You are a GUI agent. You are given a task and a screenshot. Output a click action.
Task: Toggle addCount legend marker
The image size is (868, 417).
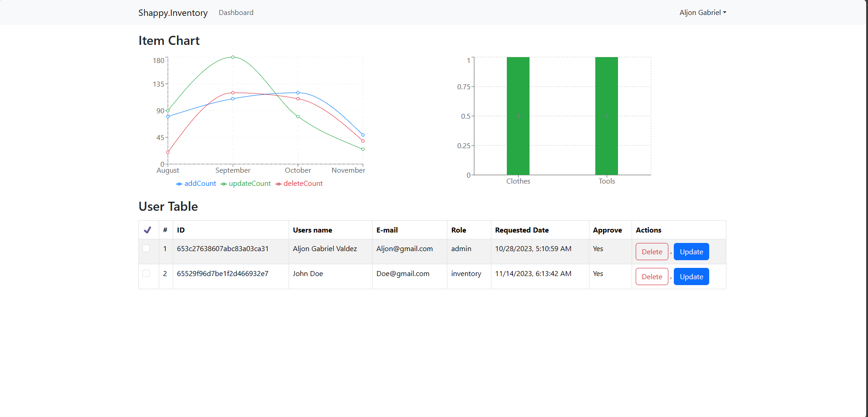coord(179,184)
